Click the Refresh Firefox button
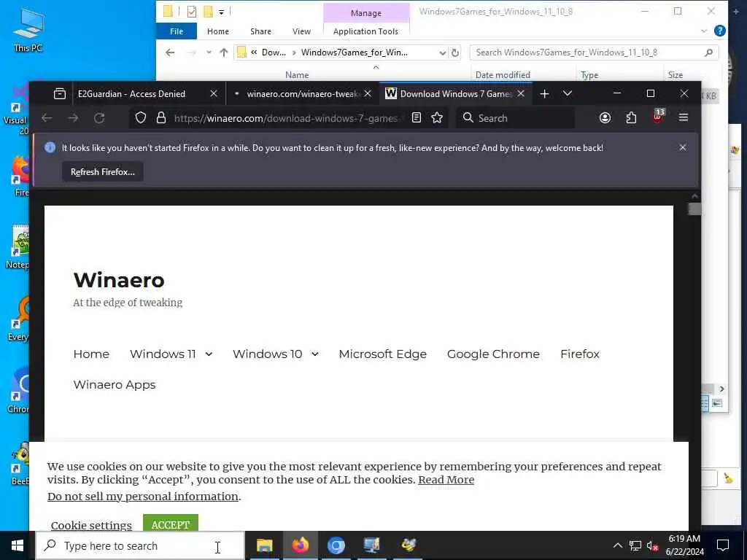The image size is (747, 560). click(x=103, y=172)
